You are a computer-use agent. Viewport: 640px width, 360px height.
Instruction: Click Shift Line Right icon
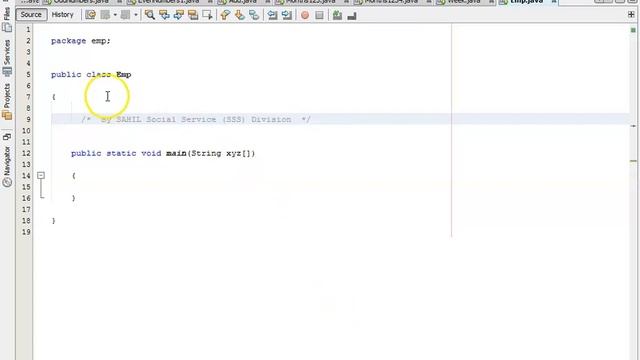[x=287, y=15]
